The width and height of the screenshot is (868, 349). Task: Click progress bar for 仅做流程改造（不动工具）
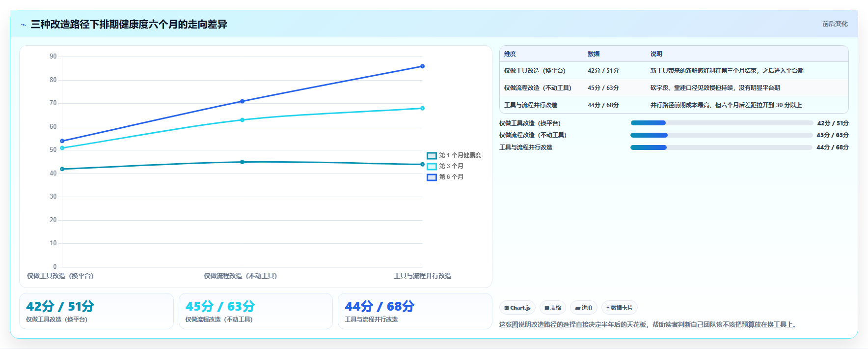tap(722, 135)
